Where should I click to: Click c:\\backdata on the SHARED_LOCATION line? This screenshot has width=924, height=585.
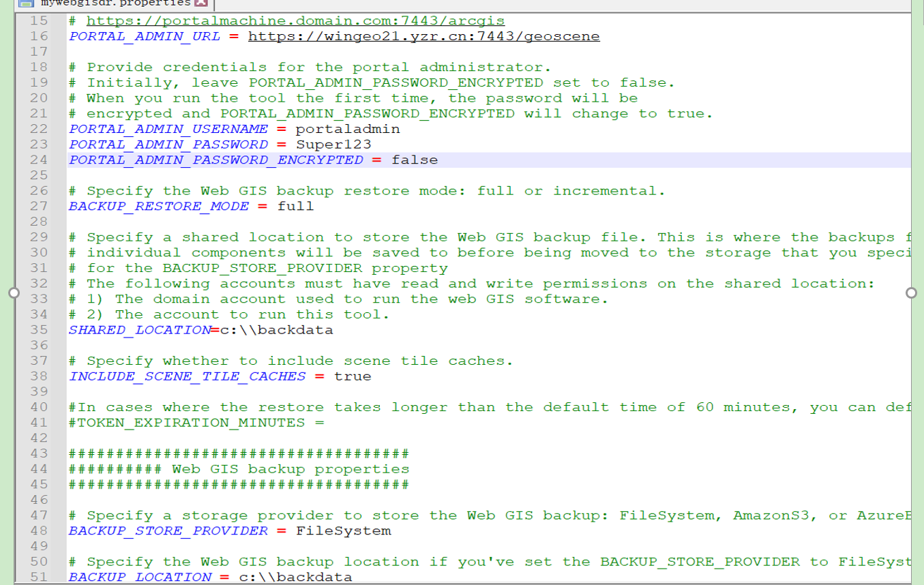276,330
